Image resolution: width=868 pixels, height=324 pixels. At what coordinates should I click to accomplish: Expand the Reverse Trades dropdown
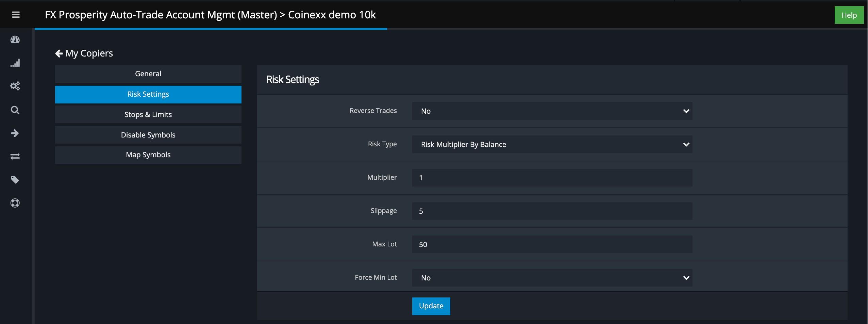click(552, 111)
